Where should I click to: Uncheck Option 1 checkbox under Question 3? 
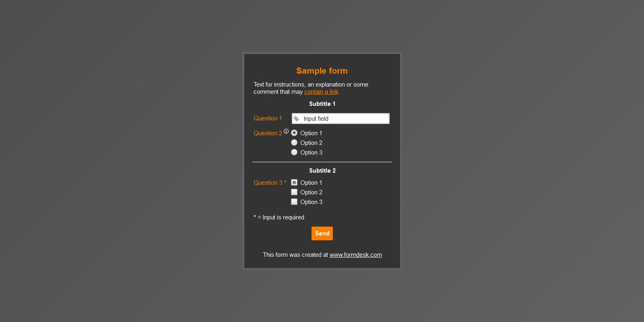coord(294,182)
